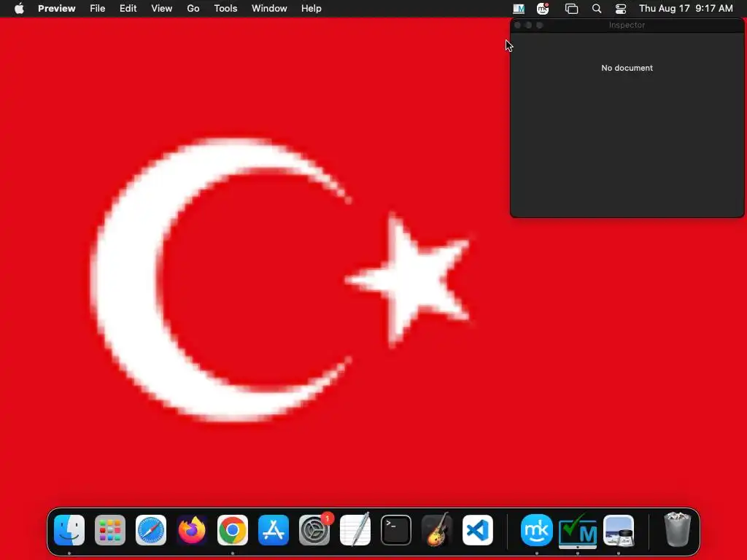
Task: Click the overlapping-windows menu bar icon
Action: [571, 9]
